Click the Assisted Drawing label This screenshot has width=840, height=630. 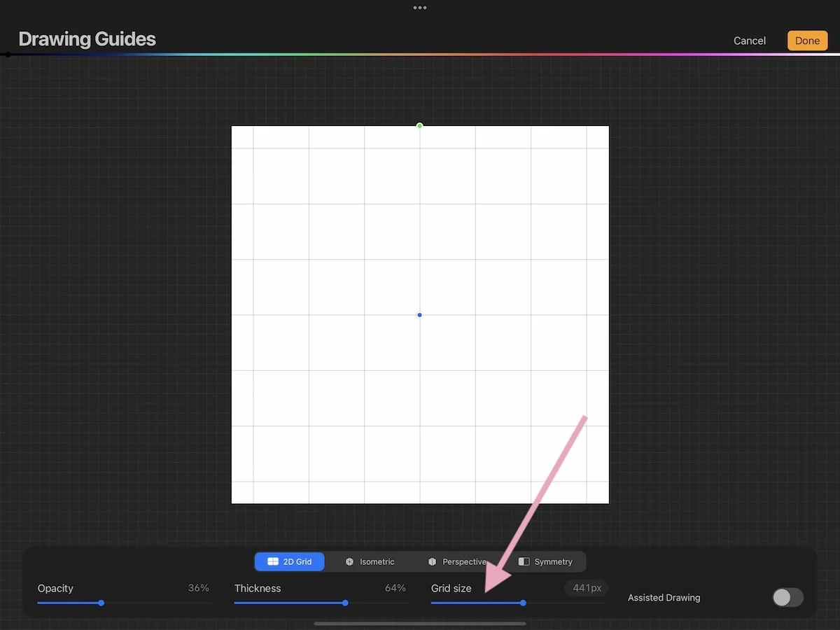[664, 597]
